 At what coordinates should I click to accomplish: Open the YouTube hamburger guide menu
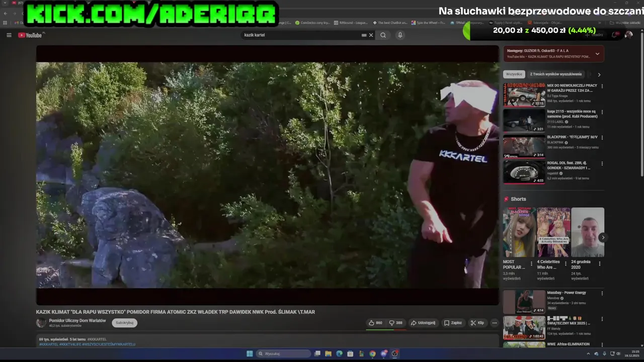point(9,35)
